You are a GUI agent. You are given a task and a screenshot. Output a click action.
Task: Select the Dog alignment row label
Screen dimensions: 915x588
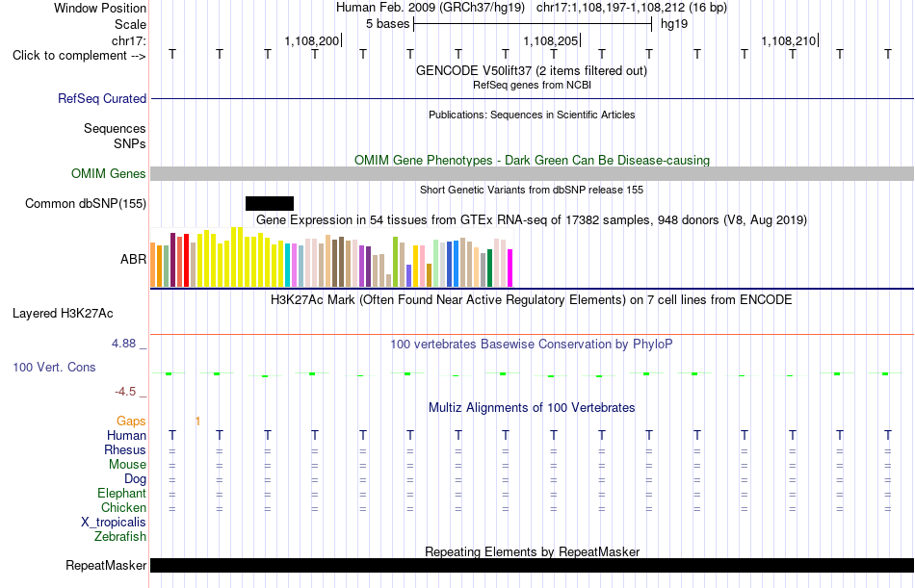tap(135, 479)
